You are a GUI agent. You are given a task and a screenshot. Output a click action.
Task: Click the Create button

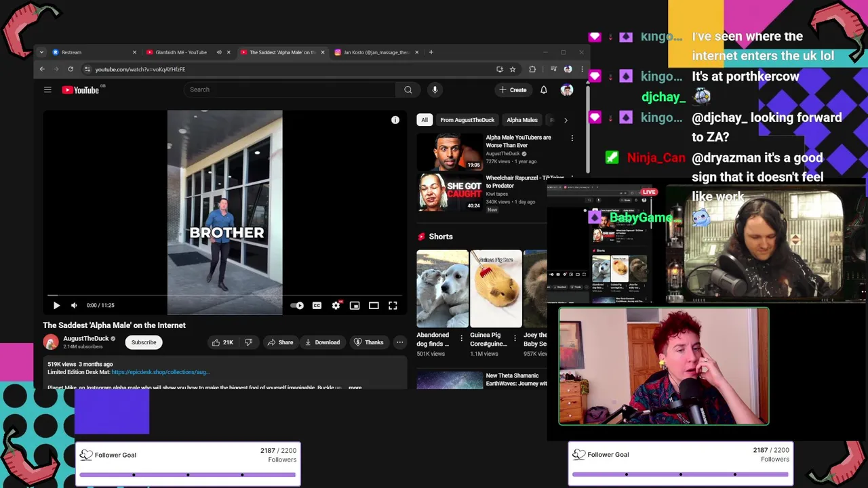click(513, 89)
